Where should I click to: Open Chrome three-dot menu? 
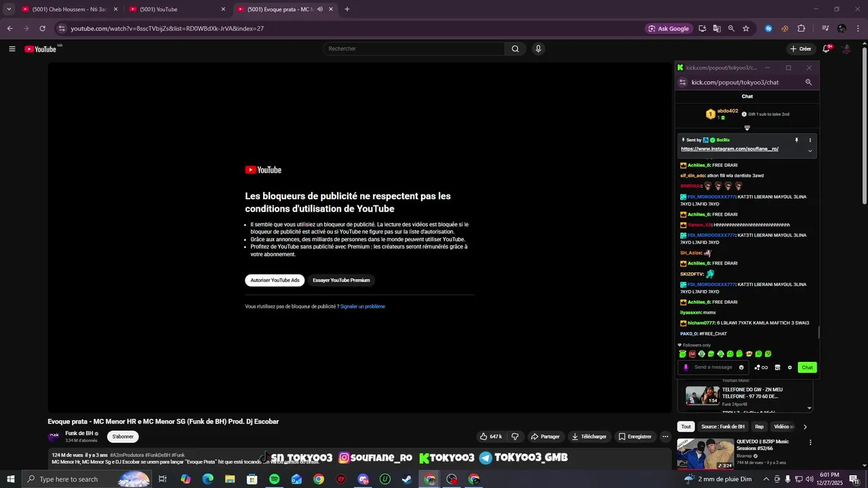pos(857,28)
